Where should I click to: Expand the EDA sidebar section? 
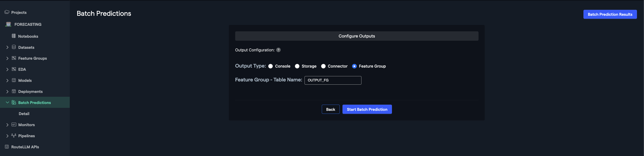pyautogui.click(x=7, y=69)
